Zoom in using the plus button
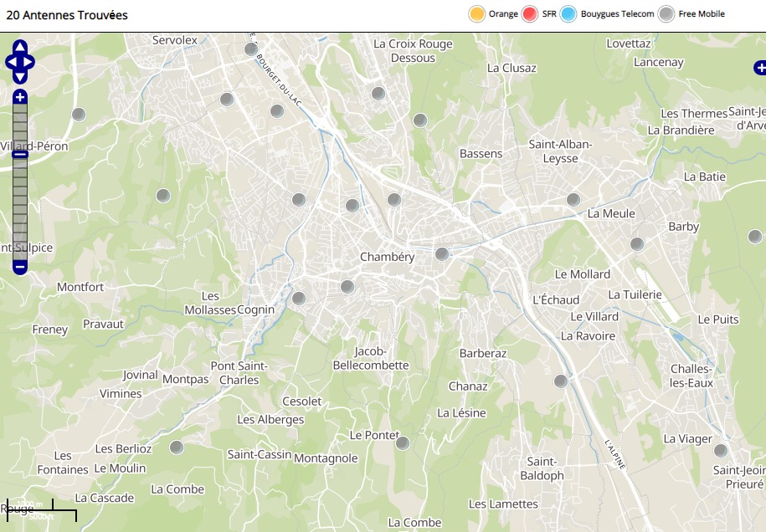 pyautogui.click(x=20, y=97)
